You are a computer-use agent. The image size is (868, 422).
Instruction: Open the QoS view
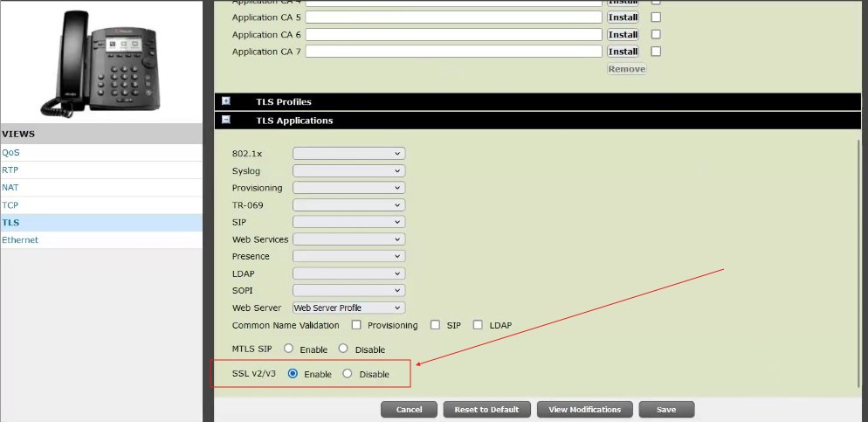(10, 152)
